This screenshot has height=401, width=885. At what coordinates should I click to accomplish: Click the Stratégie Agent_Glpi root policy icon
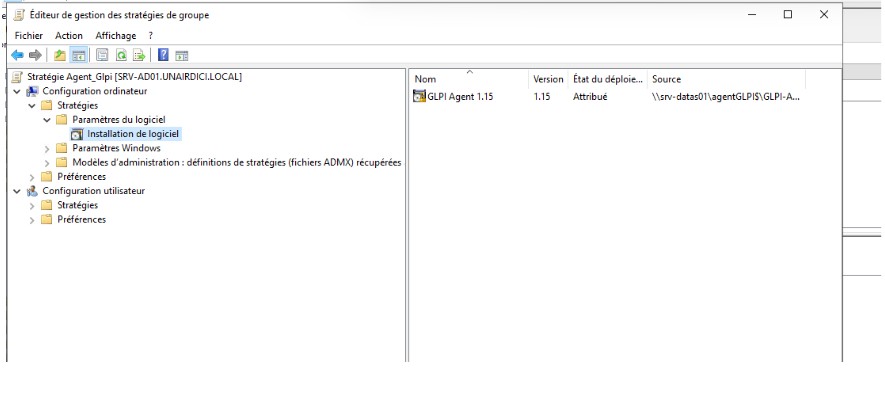(18, 77)
